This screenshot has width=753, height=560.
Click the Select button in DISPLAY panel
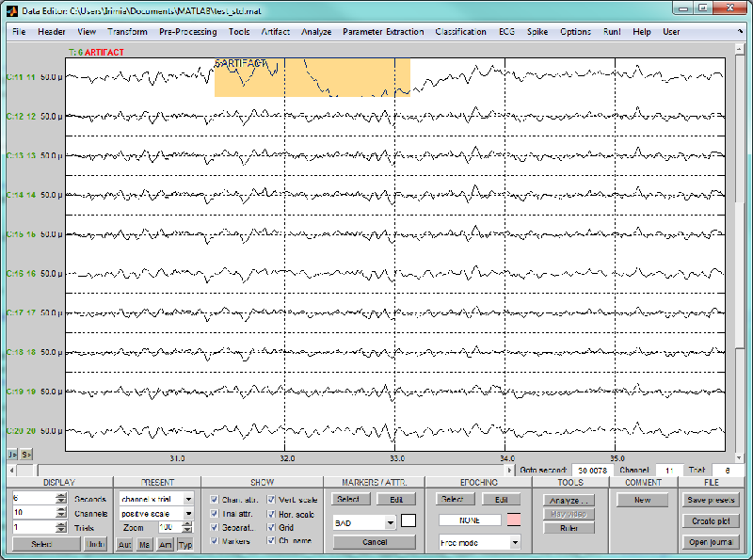pyautogui.click(x=46, y=544)
